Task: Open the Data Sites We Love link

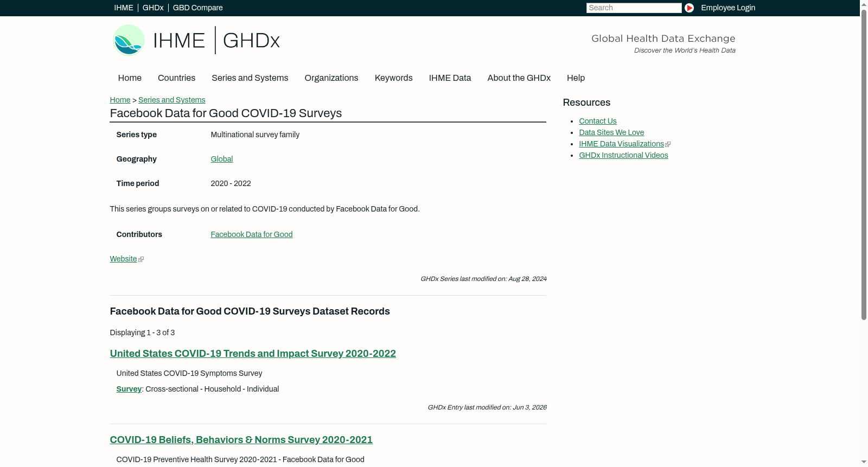Action: (611, 132)
